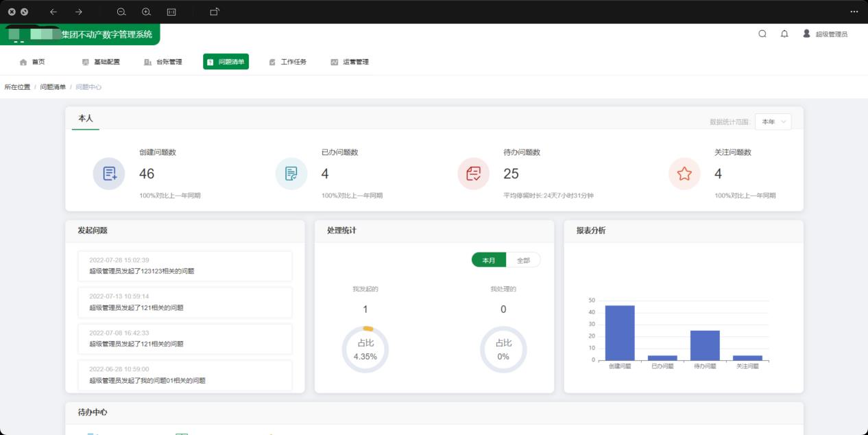Image resolution: width=868 pixels, height=435 pixels.
Task: Go to 首页 home page
Action: click(32, 62)
